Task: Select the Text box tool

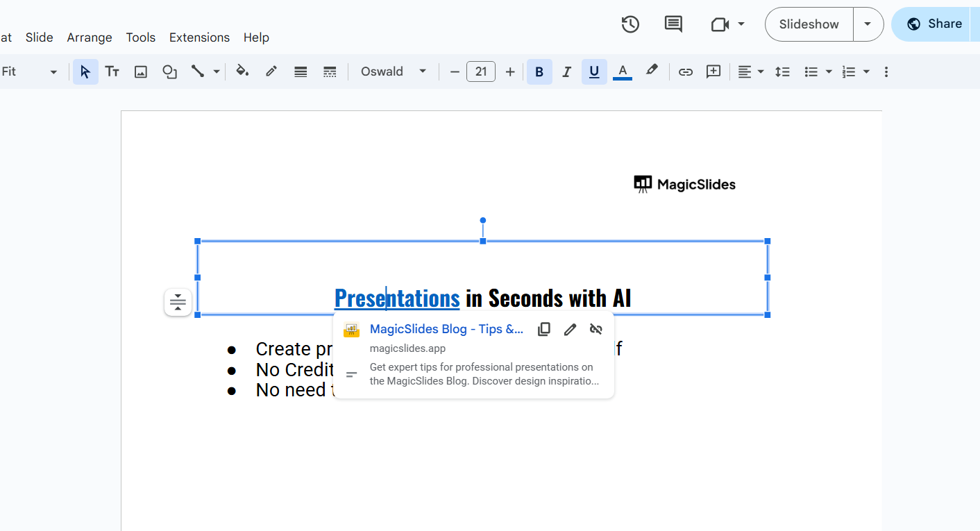Action: [x=112, y=71]
